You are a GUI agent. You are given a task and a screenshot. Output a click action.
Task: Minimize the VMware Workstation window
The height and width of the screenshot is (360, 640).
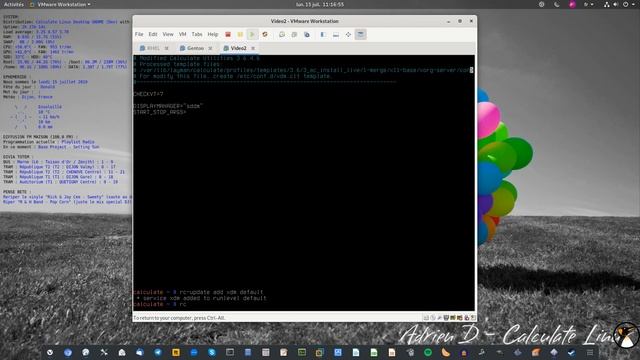[449, 21]
